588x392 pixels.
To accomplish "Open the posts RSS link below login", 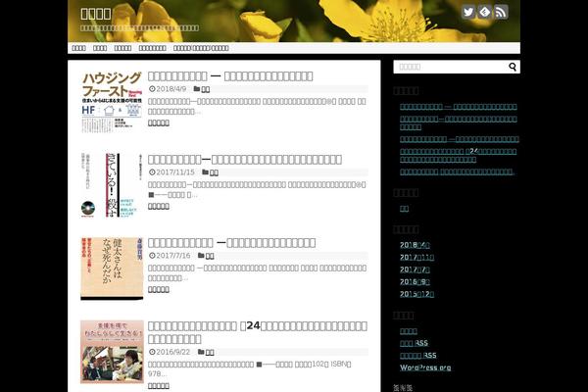I will tap(414, 343).
